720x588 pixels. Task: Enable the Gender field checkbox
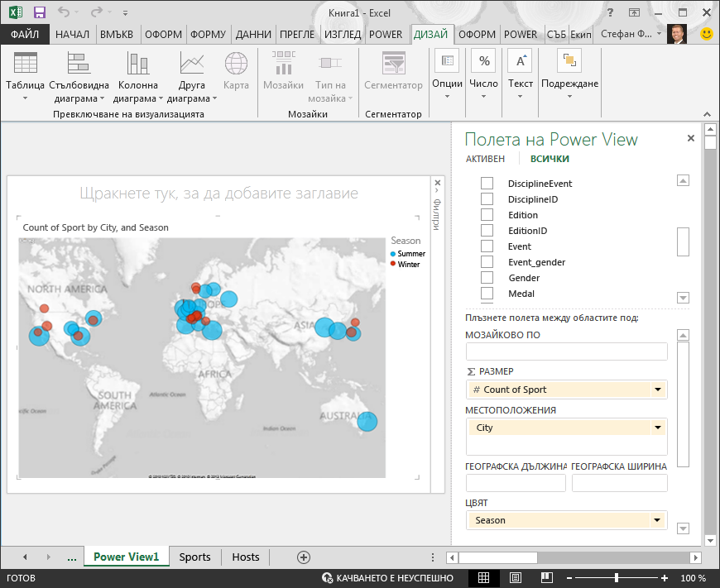click(487, 277)
